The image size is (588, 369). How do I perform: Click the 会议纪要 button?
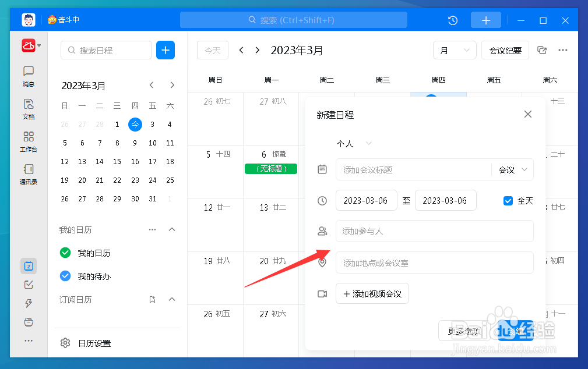(505, 50)
